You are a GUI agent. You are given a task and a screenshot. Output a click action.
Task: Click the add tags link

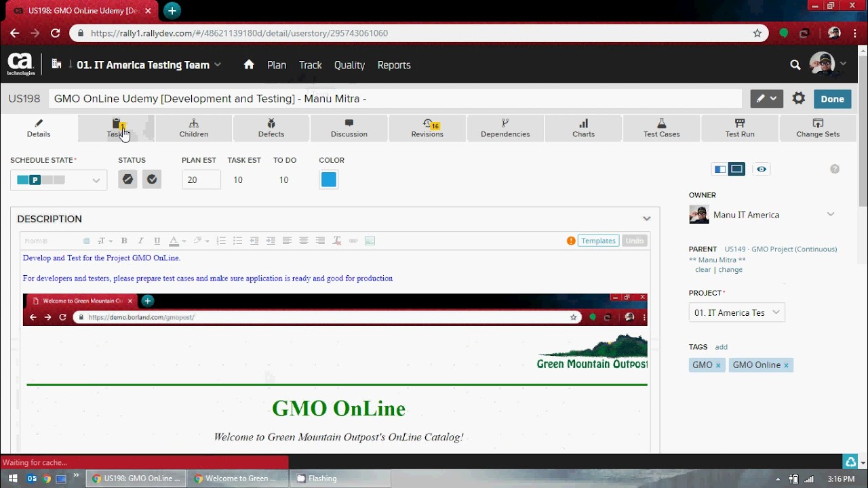click(x=721, y=347)
